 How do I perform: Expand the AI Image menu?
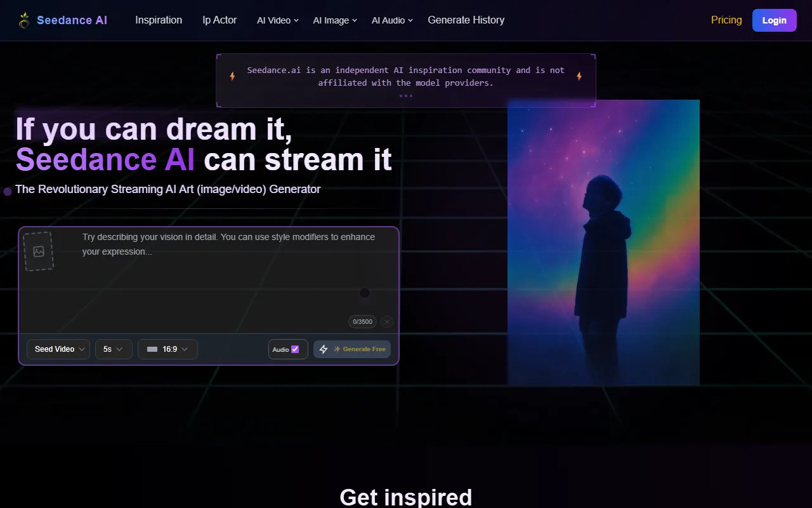[335, 20]
